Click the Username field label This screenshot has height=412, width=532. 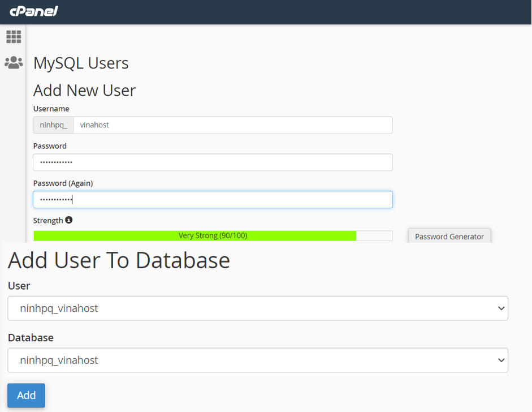click(51, 109)
